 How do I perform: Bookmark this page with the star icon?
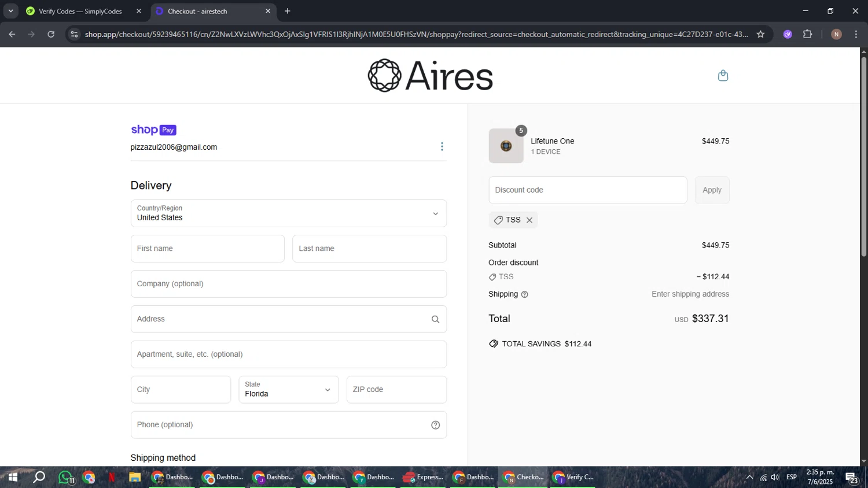[x=760, y=34]
